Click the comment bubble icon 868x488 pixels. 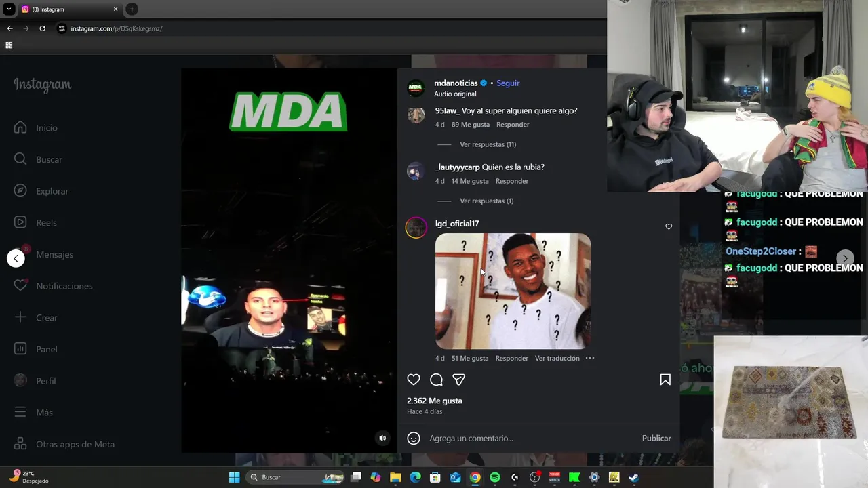coord(437,380)
